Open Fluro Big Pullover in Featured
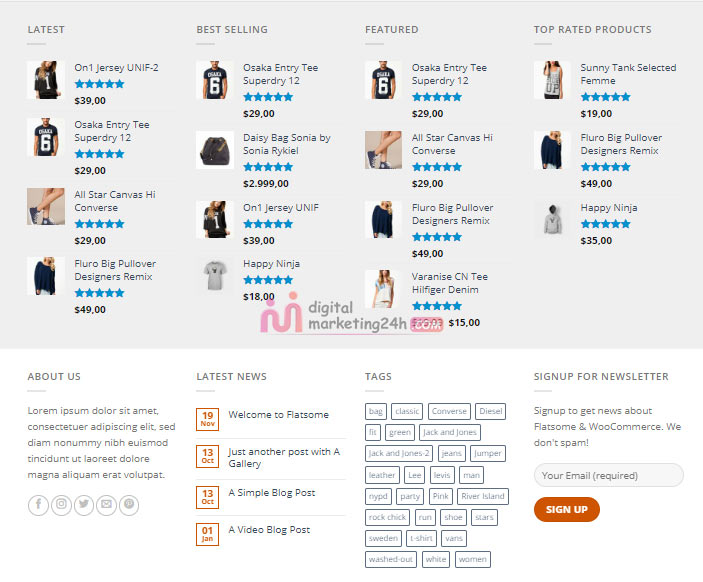 pyautogui.click(x=452, y=214)
